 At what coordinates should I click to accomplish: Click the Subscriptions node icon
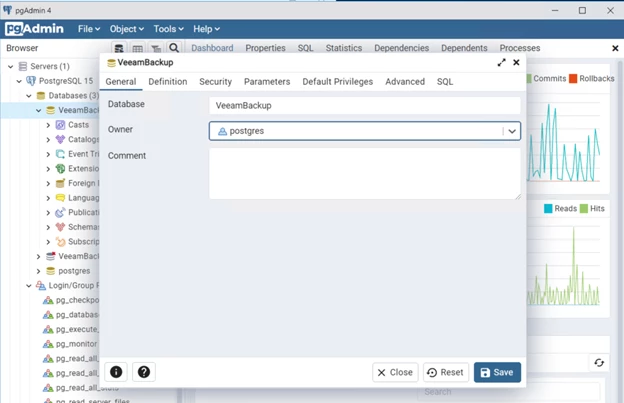60,241
